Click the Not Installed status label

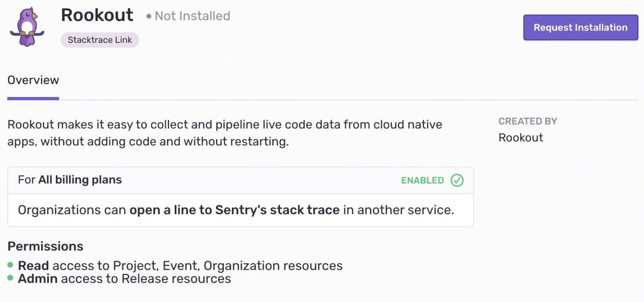point(192,16)
